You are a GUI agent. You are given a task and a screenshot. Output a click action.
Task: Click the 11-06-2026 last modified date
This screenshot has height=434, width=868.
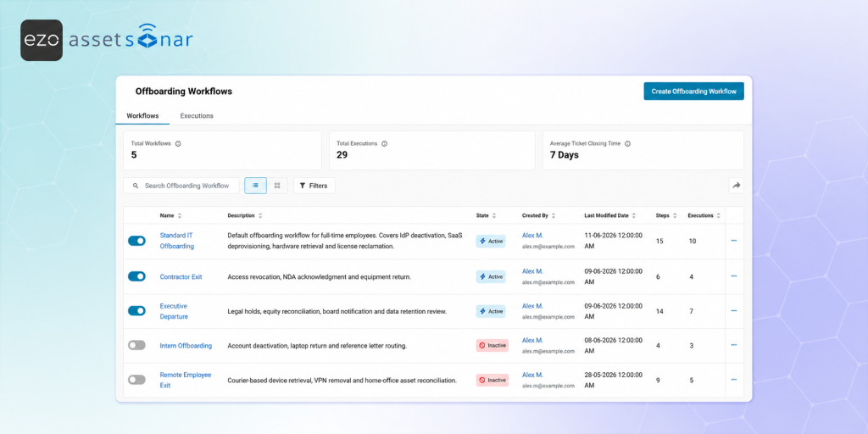click(x=614, y=241)
